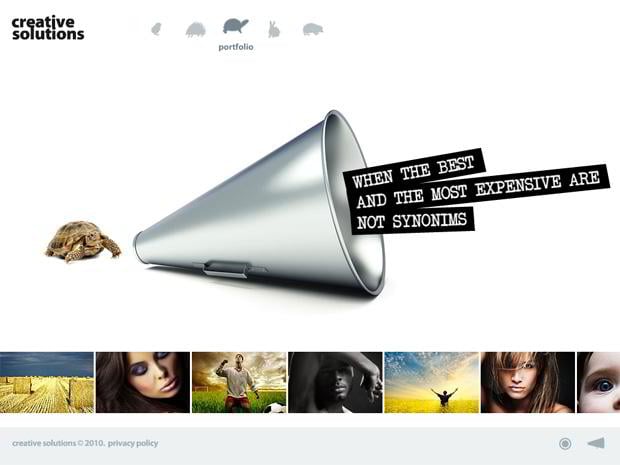
Task: View the woman with purple eyeshadow thumbnail
Action: pos(143,382)
